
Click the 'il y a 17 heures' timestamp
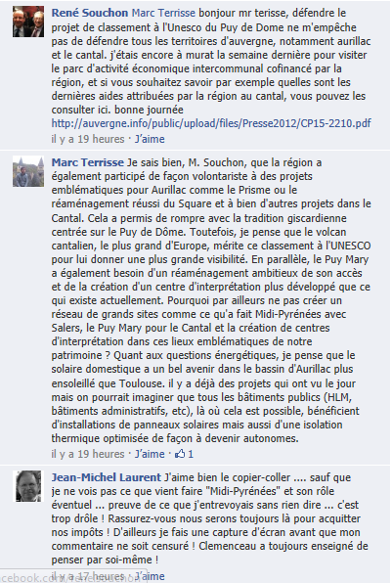[x=88, y=576]
